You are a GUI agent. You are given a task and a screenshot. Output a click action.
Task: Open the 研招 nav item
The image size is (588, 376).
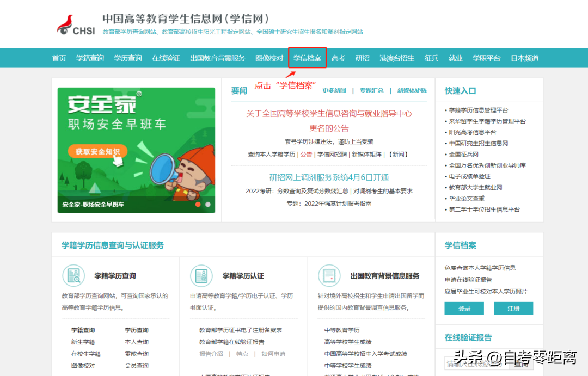(362, 58)
